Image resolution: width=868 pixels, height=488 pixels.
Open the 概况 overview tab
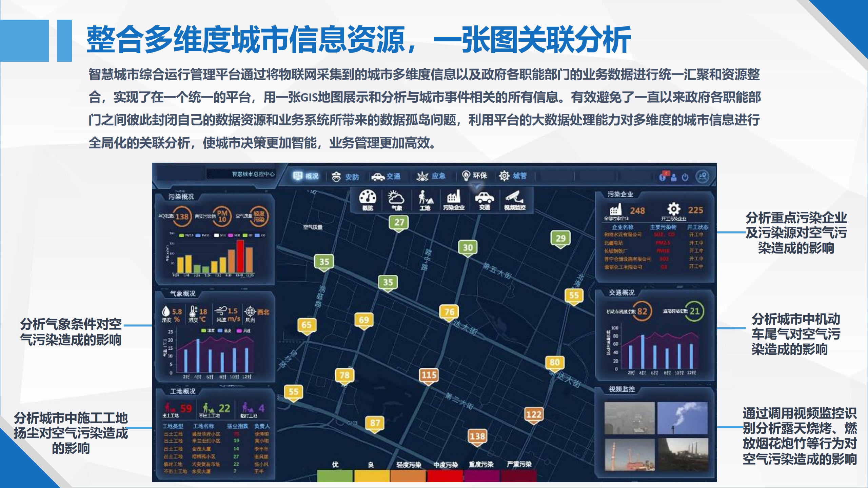coord(306,176)
